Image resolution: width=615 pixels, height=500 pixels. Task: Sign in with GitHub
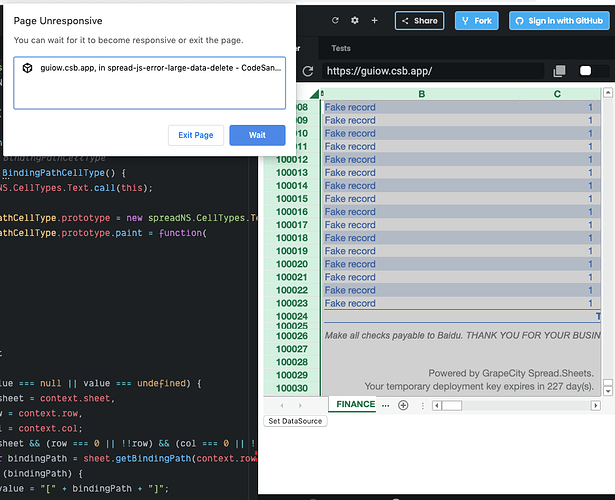[559, 20]
